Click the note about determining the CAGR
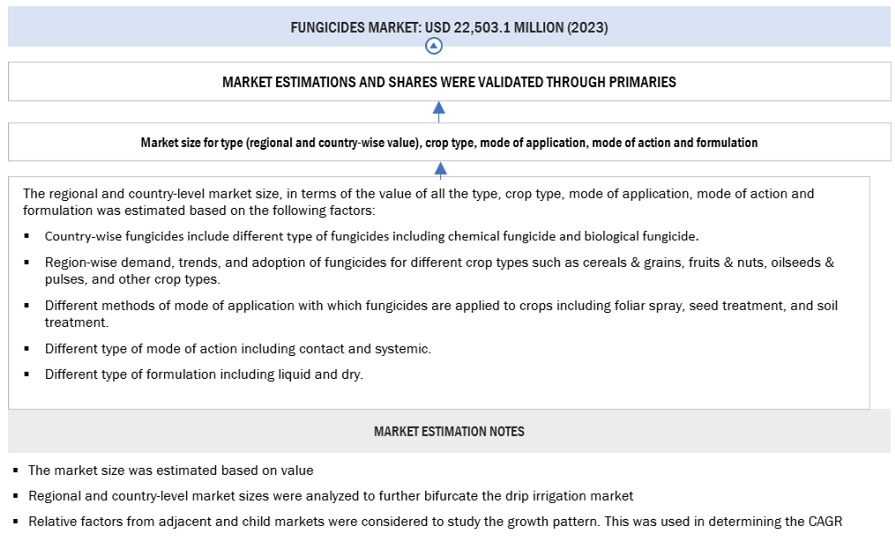This screenshot has width=895, height=549. pyautogui.click(x=435, y=521)
